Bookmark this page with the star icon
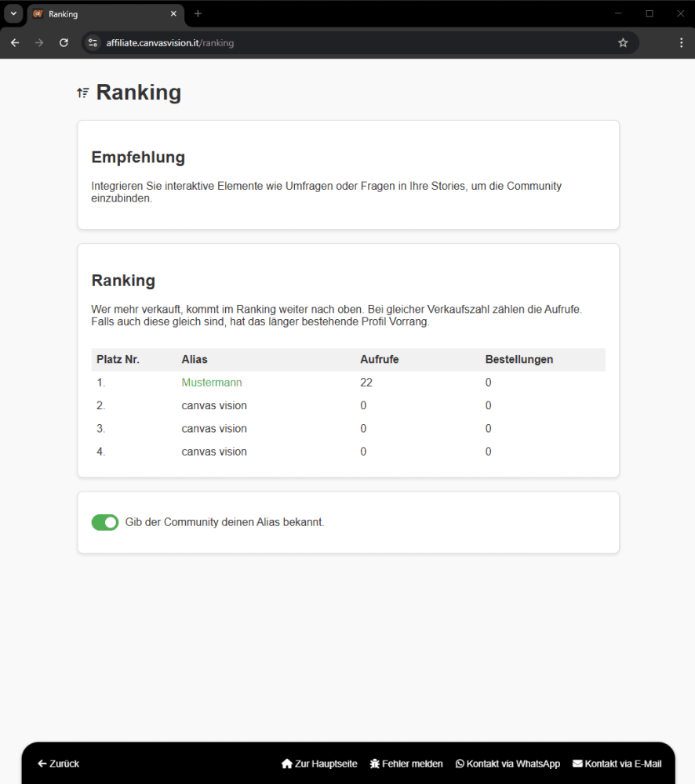The image size is (695, 784). [x=623, y=43]
